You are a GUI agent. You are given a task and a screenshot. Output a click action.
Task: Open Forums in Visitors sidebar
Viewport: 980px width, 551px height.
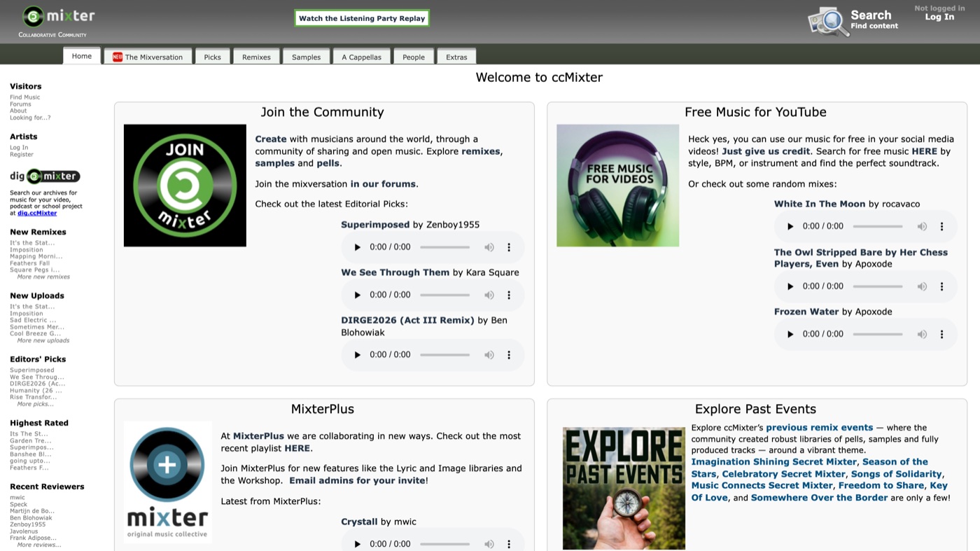click(20, 104)
